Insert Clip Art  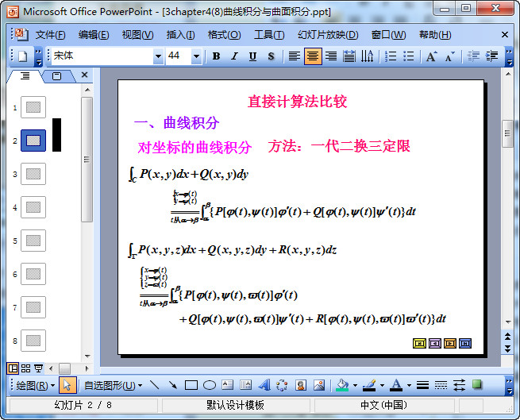click(300, 385)
